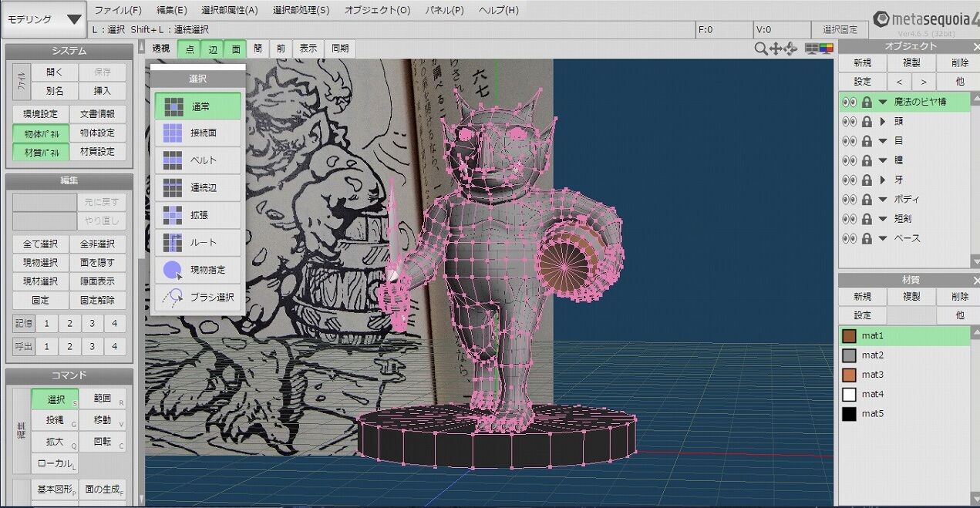Expand the 頭 object tree node
This screenshot has height=508, width=980.
point(883,122)
